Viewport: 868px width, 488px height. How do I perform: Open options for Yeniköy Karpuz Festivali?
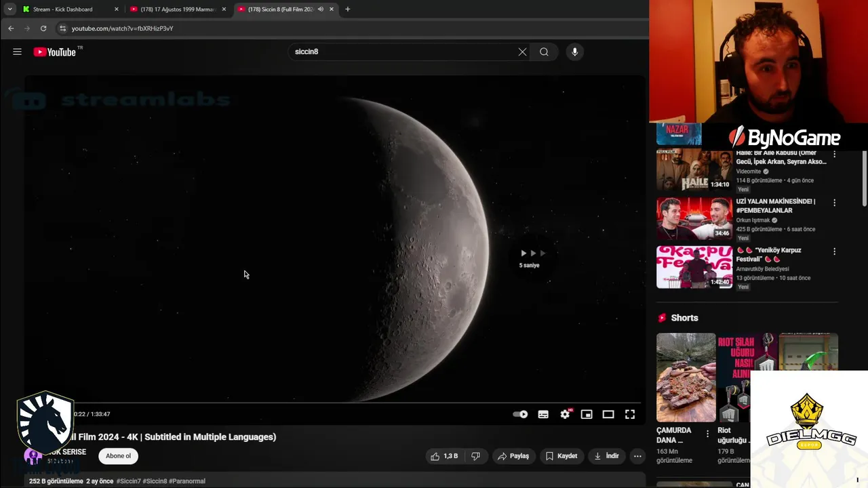835,251
